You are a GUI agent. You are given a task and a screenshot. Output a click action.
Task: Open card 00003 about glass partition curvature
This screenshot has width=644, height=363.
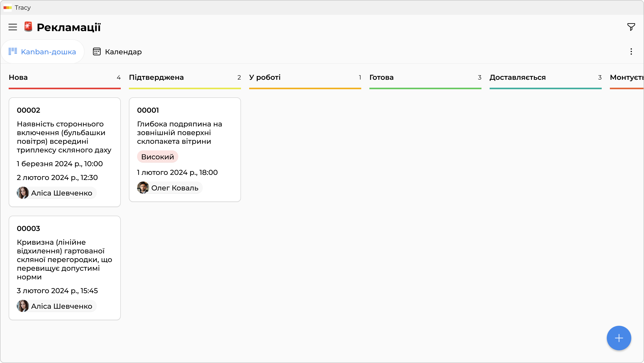point(64,259)
